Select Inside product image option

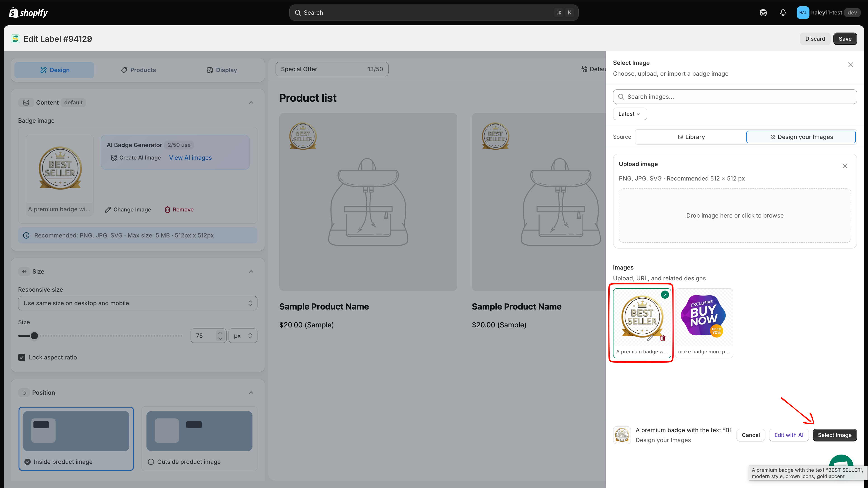tap(76, 439)
